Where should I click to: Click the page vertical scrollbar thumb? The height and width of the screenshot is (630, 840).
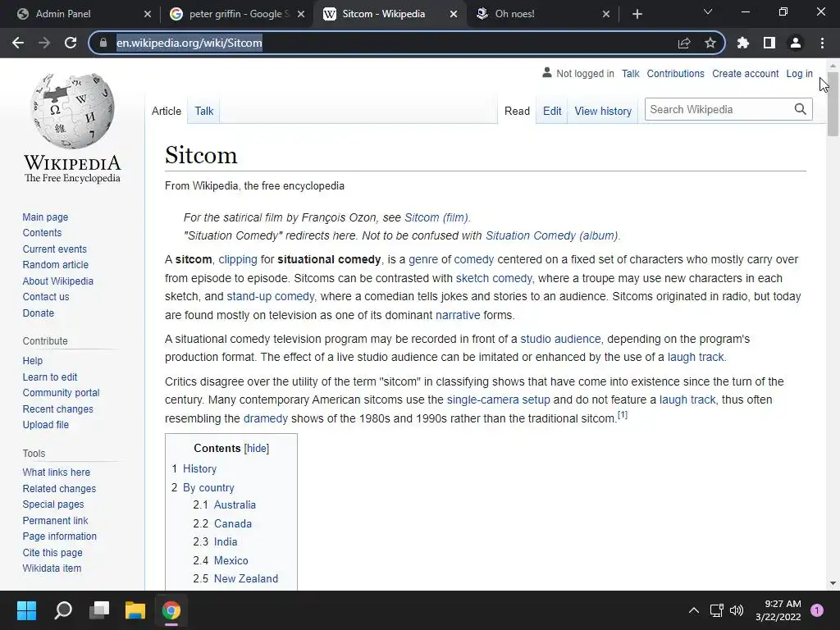(833, 104)
